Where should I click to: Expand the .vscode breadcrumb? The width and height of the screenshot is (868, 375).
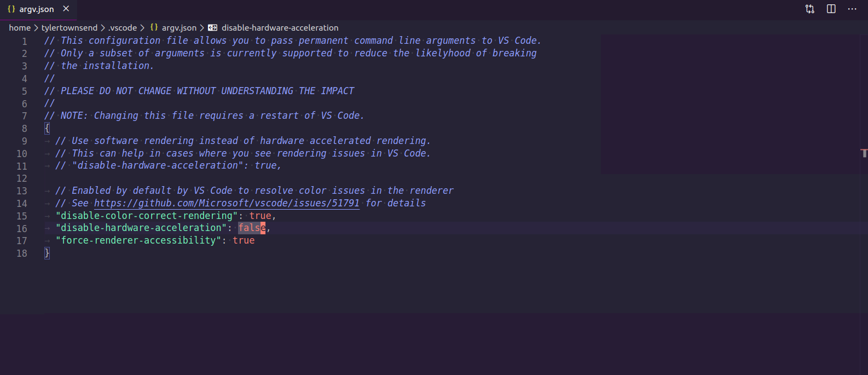[123, 27]
